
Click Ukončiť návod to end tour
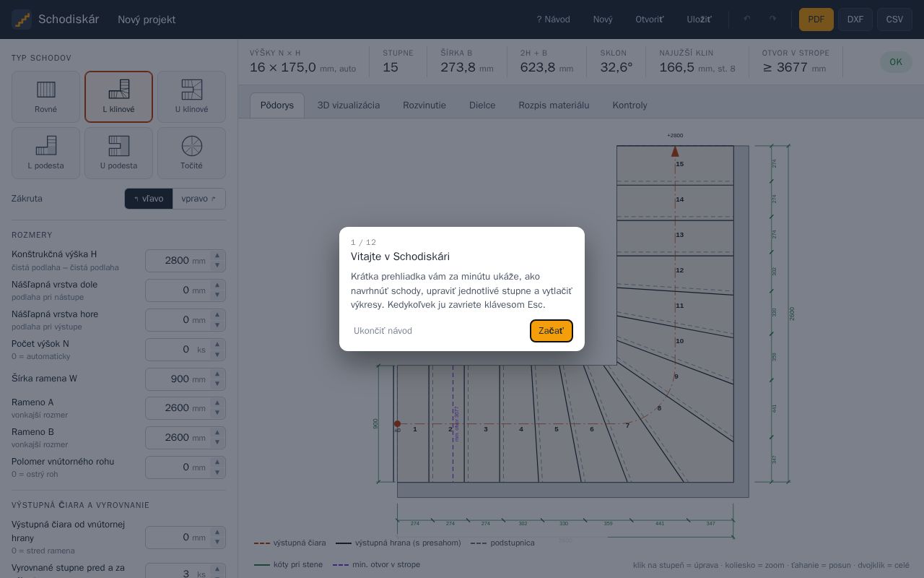383,331
